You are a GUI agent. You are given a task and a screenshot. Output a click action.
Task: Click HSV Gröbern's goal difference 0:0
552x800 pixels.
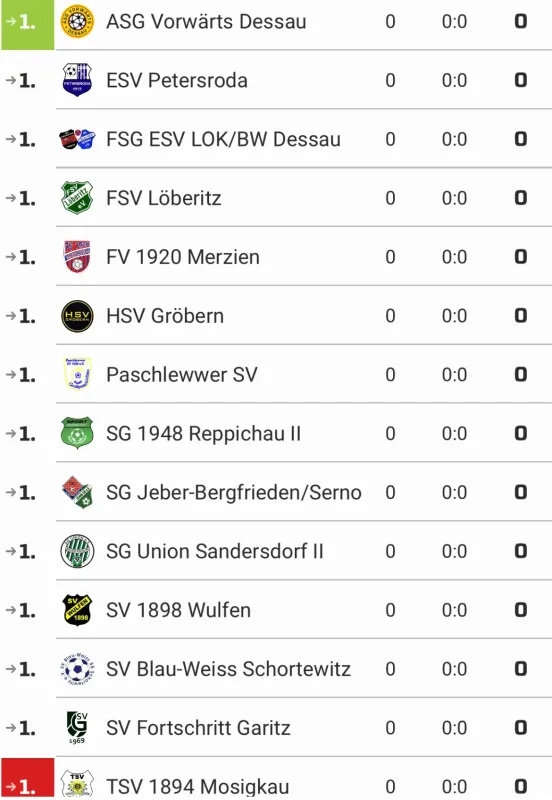point(454,316)
